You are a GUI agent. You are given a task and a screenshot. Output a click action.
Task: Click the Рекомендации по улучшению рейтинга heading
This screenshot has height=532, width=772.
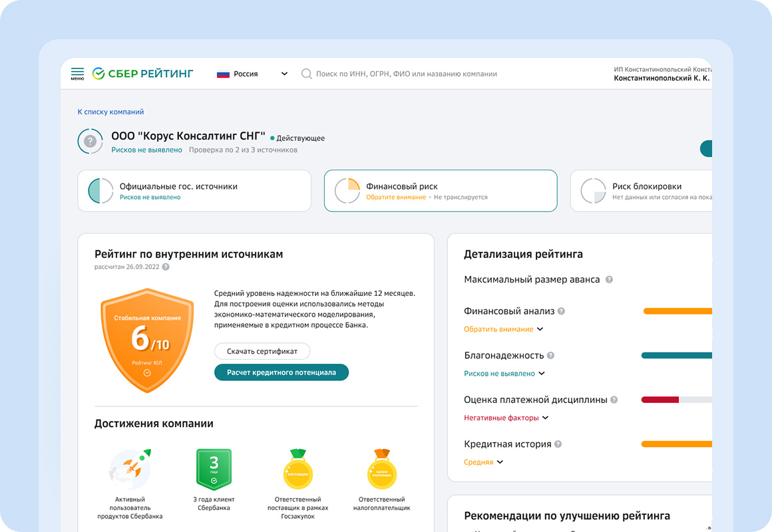(x=567, y=516)
